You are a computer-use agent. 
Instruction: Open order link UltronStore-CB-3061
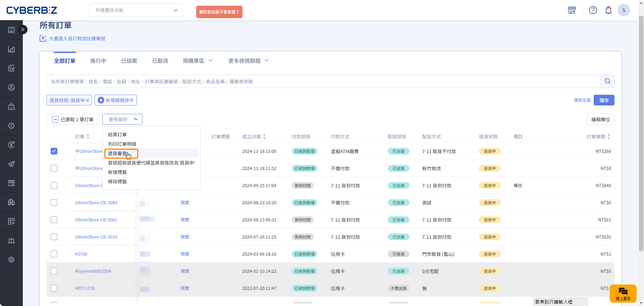pos(96,220)
